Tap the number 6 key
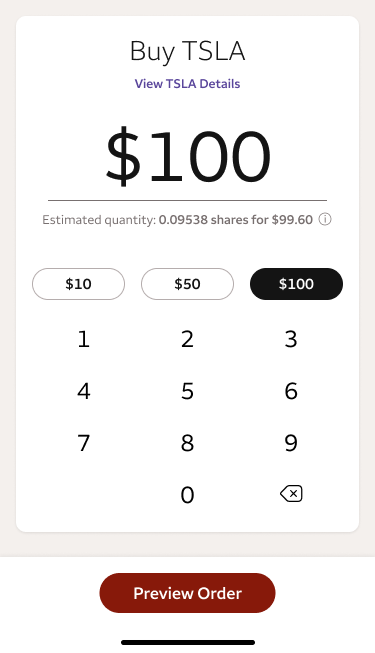Viewport: 375px width, 653px height. 291,391
